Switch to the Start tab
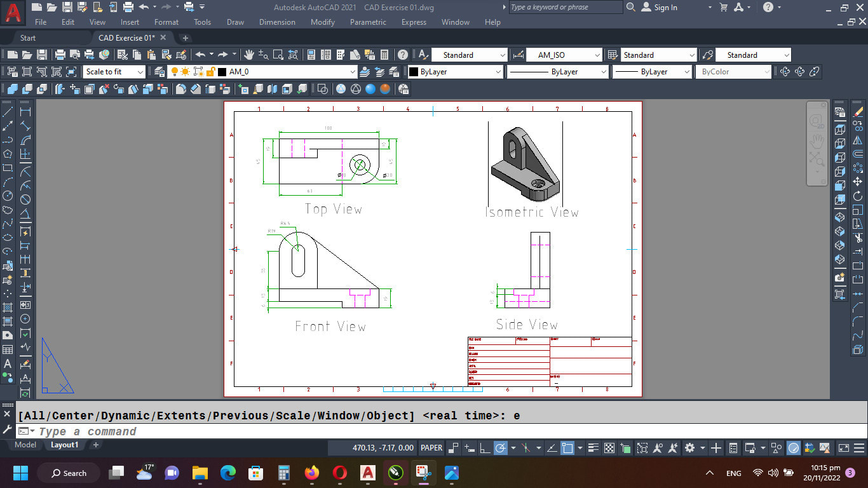 (x=28, y=37)
